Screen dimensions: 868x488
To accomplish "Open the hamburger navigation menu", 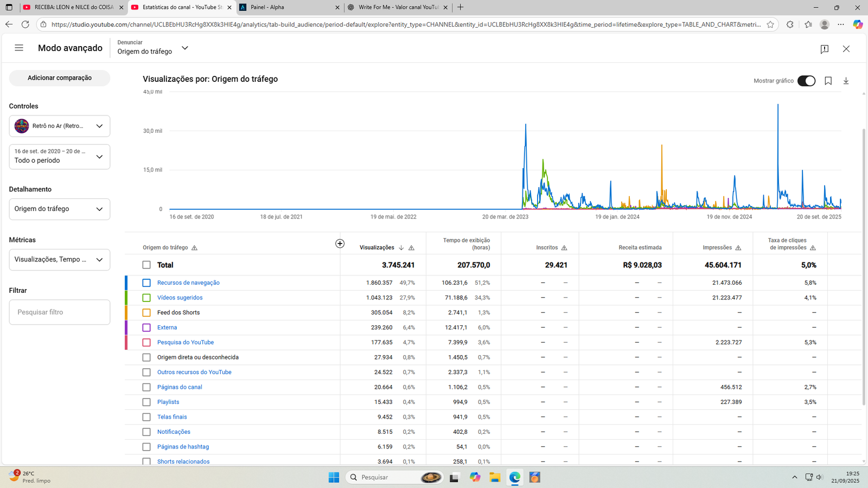I will pyautogui.click(x=19, y=48).
